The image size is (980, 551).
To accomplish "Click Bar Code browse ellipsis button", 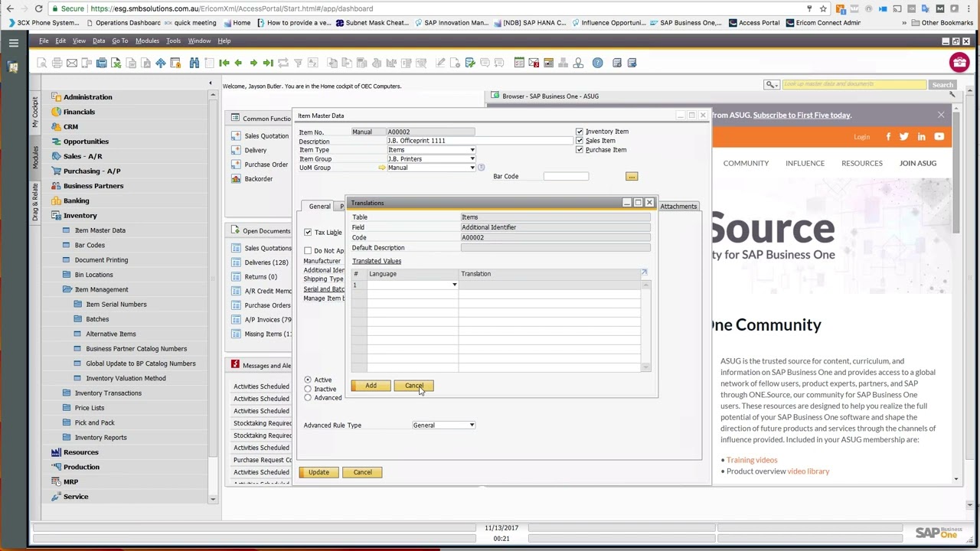I will point(632,177).
